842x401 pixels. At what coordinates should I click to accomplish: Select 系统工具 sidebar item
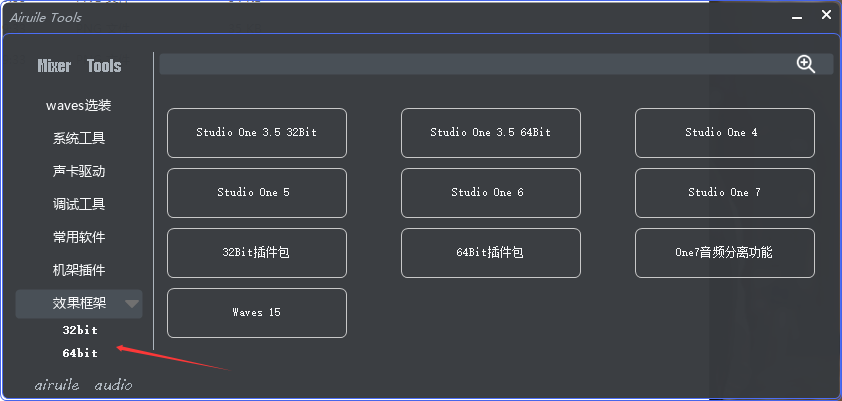click(78, 138)
